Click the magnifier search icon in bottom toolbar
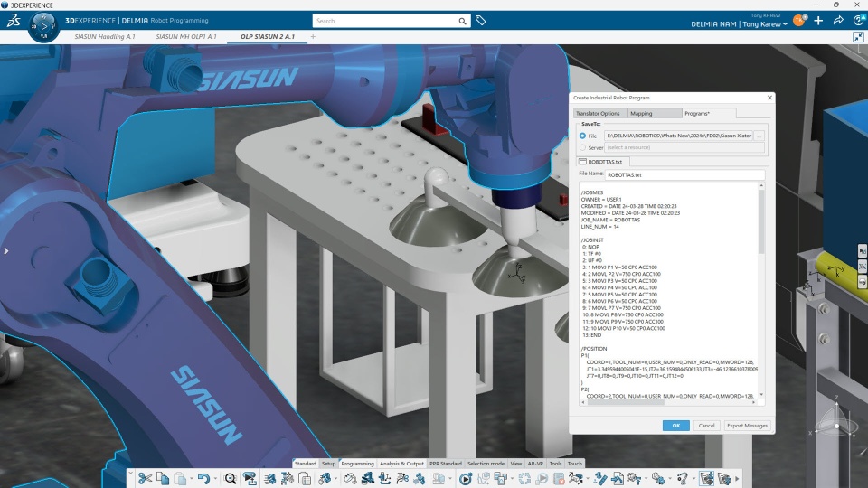The image size is (868, 488). pyautogui.click(x=231, y=479)
